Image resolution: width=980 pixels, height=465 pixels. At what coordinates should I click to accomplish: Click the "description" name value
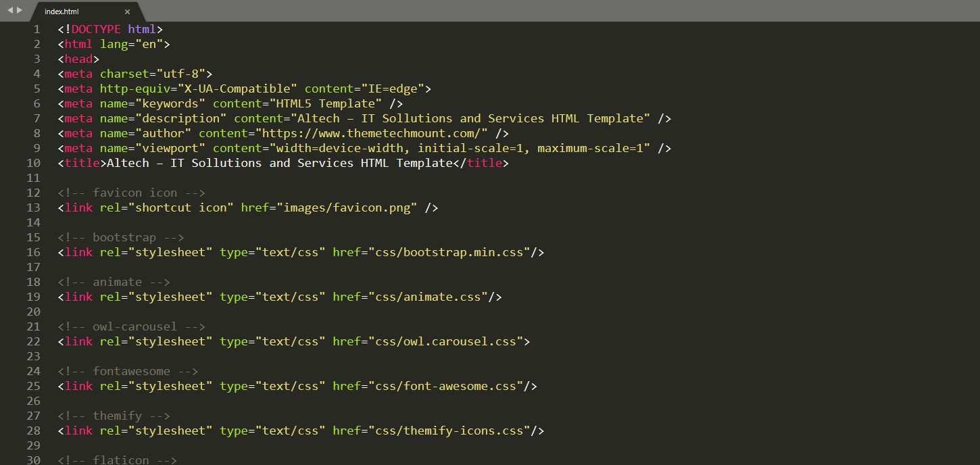tap(181, 118)
